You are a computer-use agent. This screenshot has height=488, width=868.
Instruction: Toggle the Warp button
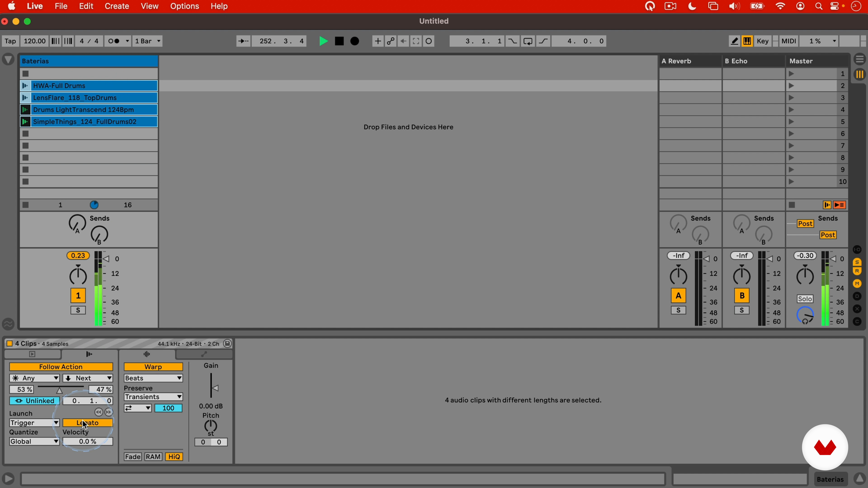point(153,367)
